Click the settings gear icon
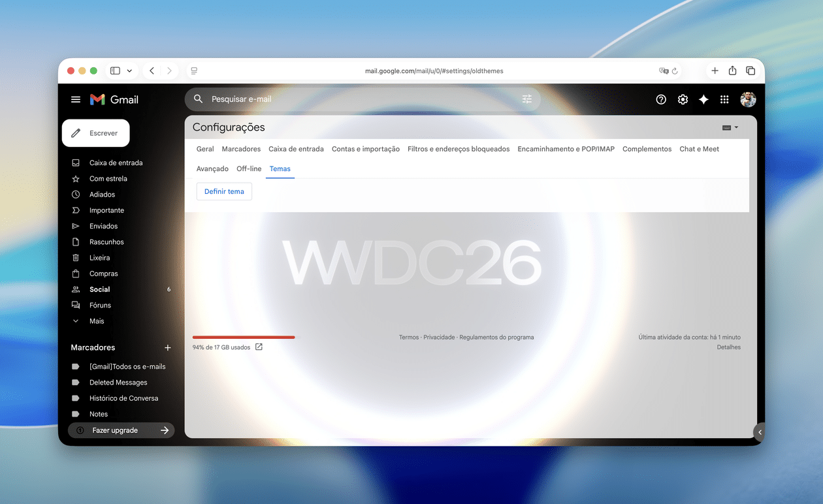 click(683, 99)
